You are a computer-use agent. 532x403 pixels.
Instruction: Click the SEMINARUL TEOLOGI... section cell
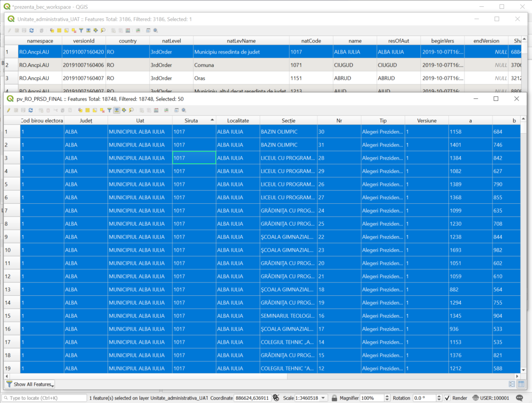pos(288,316)
